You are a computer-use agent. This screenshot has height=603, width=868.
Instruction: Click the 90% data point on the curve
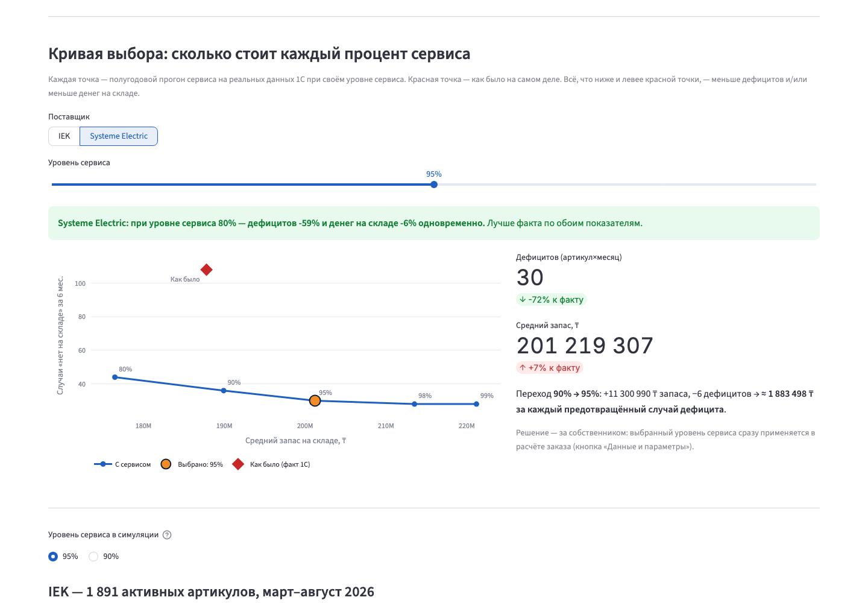pyautogui.click(x=224, y=391)
